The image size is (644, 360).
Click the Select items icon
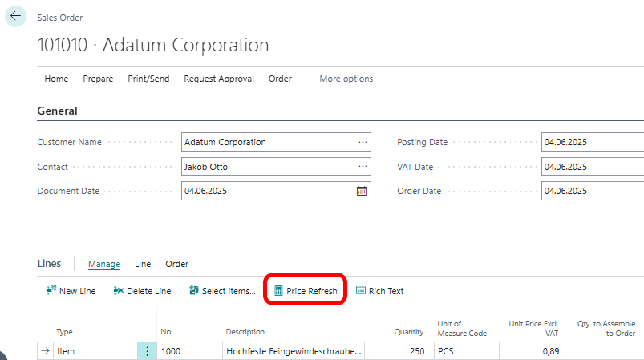point(193,291)
